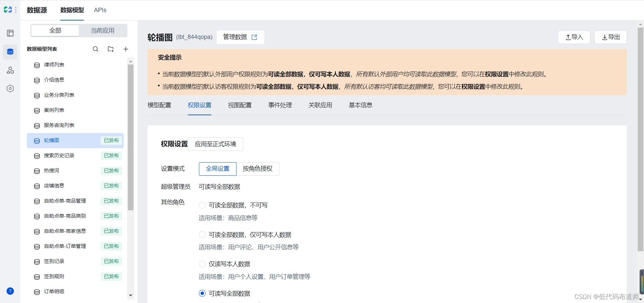Image resolution: width=644 pixels, height=303 pixels.
Task: Switch to 基本信息 tab
Action: point(361,105)
